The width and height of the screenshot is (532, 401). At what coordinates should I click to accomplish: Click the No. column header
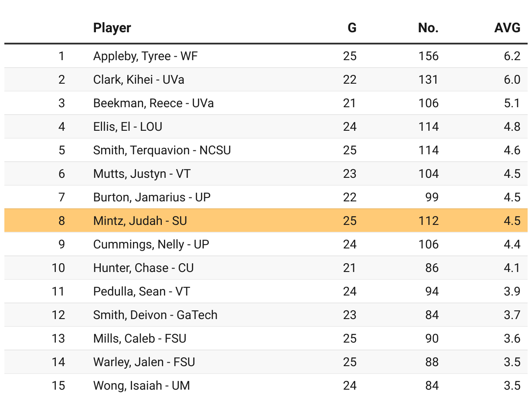[x=428, y=28]
